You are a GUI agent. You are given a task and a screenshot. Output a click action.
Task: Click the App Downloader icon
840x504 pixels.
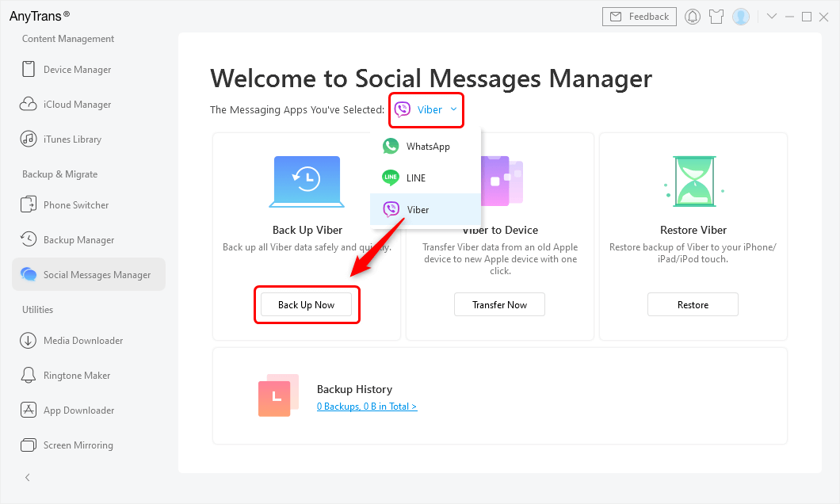29,410
